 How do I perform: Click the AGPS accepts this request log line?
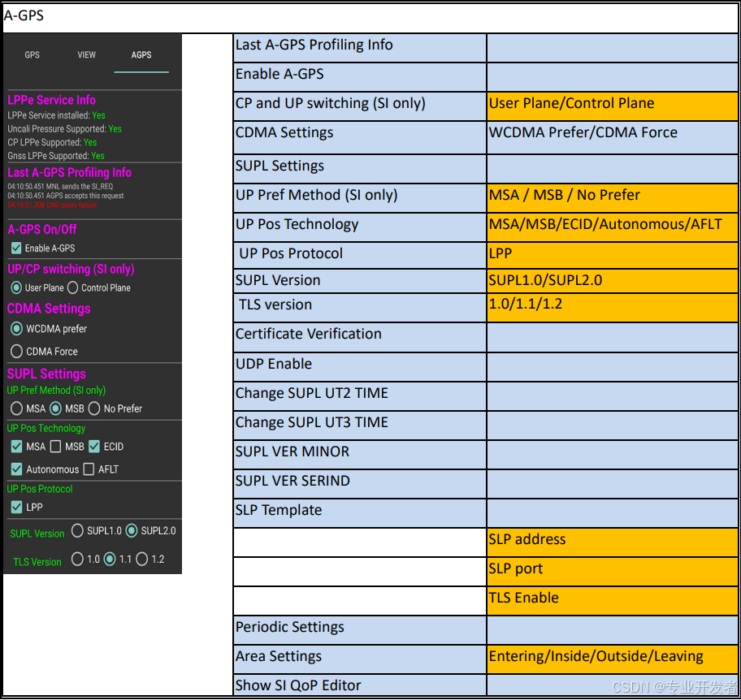pyautogui.click(x=65, y=196)
